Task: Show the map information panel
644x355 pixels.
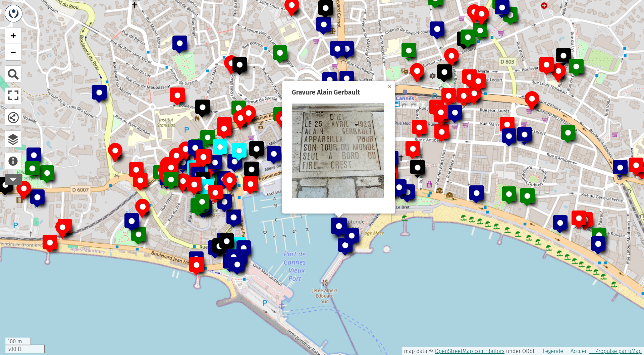Action: click(x=13, y=161)
